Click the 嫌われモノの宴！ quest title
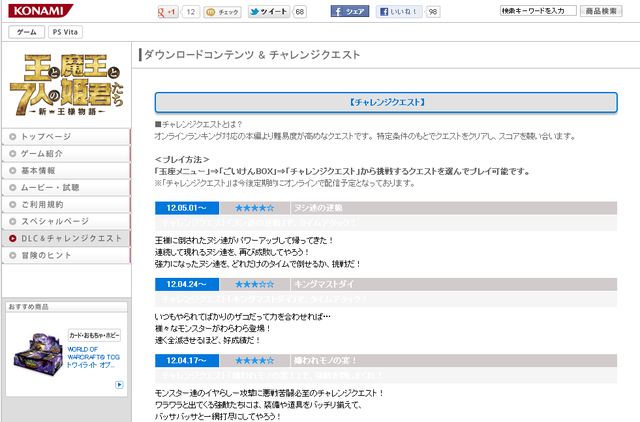Viewport: 640px width, 422px height. (x=325, y=361)
